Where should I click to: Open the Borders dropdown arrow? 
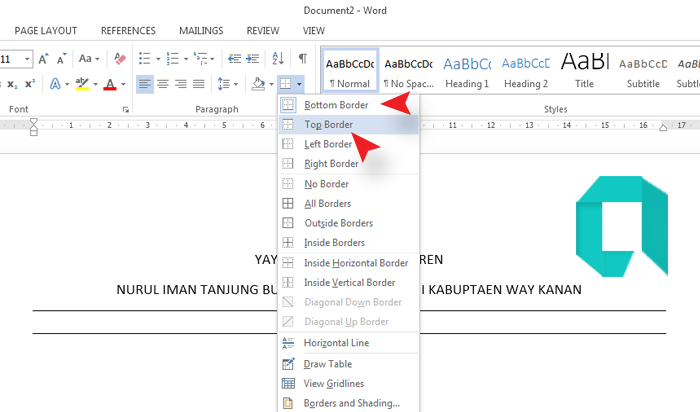click(299, 84)
